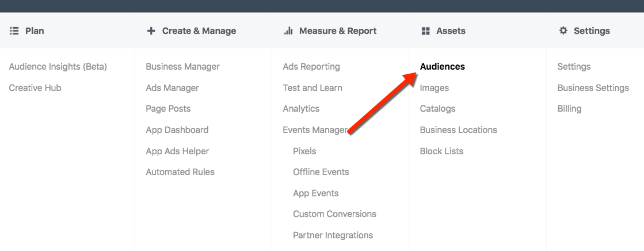This screenshot has width=644, height=251.
Task: Open App Events
Action: point(316,193)
